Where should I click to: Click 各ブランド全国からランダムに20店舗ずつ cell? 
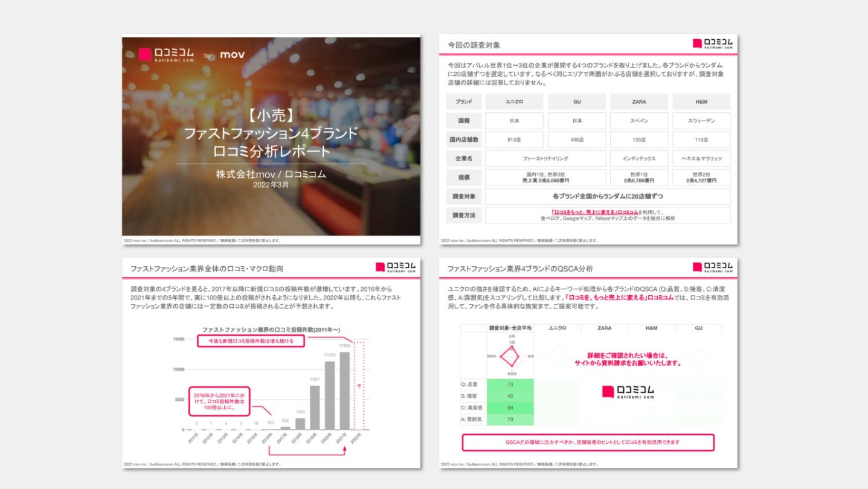[608, 196]
